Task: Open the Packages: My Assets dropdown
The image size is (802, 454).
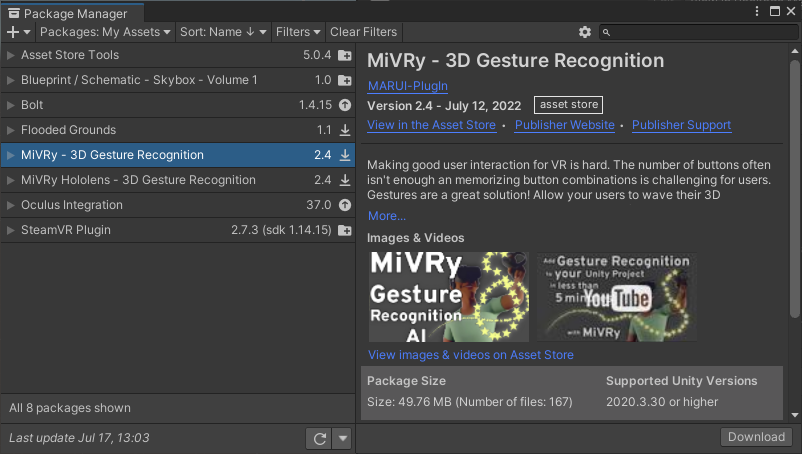Action: [105, 32]
